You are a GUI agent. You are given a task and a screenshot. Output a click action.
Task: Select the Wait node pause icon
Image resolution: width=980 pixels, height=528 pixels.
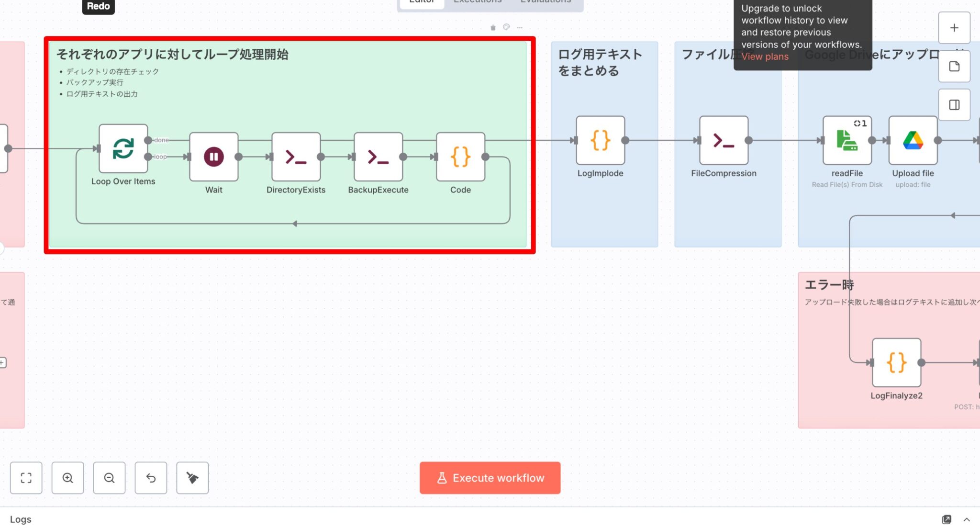[x=213, y=157]
